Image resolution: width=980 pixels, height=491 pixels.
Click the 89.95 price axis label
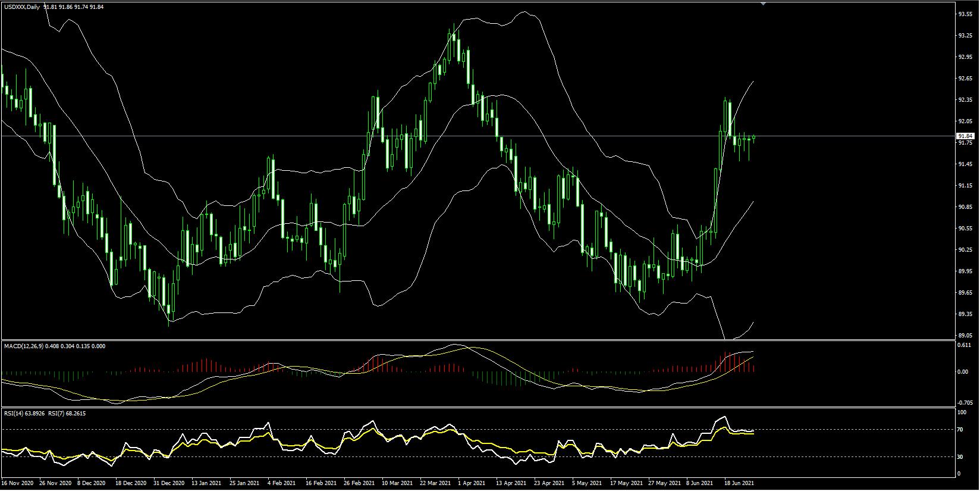(x=965, y=271)
